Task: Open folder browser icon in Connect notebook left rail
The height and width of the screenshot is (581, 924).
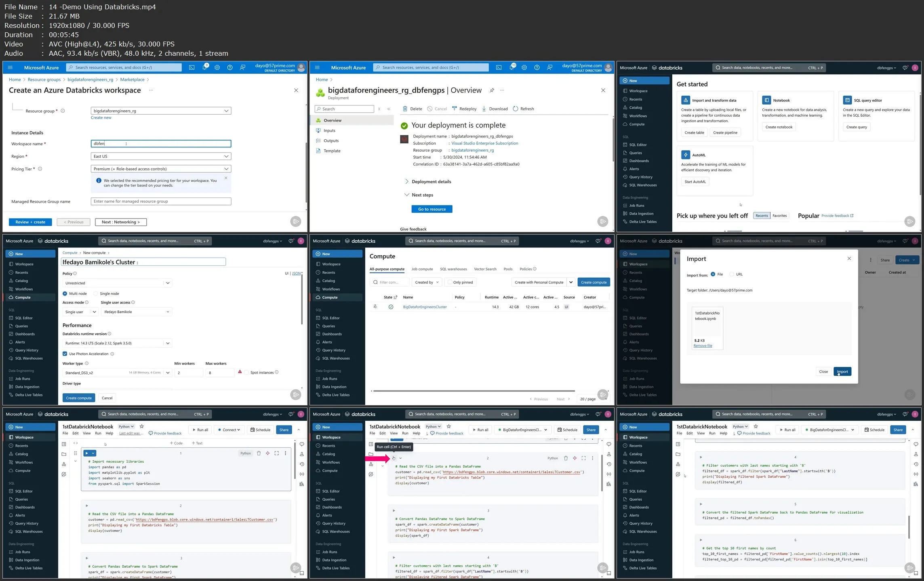Action: (x=64, y=454)
